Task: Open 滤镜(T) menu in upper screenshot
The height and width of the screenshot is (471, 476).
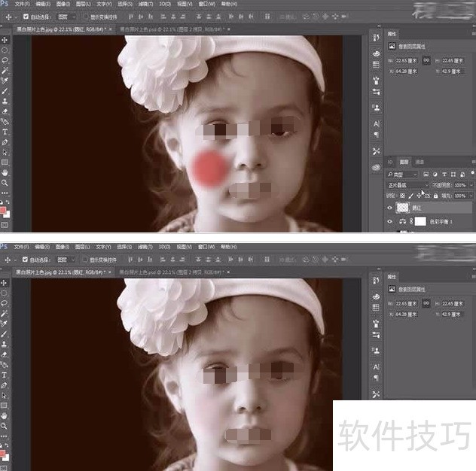Action: pos(145,5)
